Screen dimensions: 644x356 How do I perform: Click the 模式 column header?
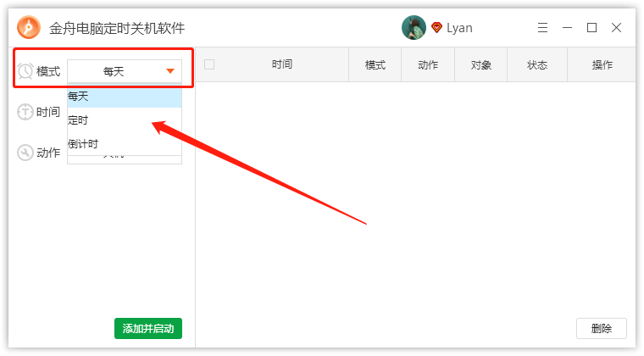(x=375, y=65)
